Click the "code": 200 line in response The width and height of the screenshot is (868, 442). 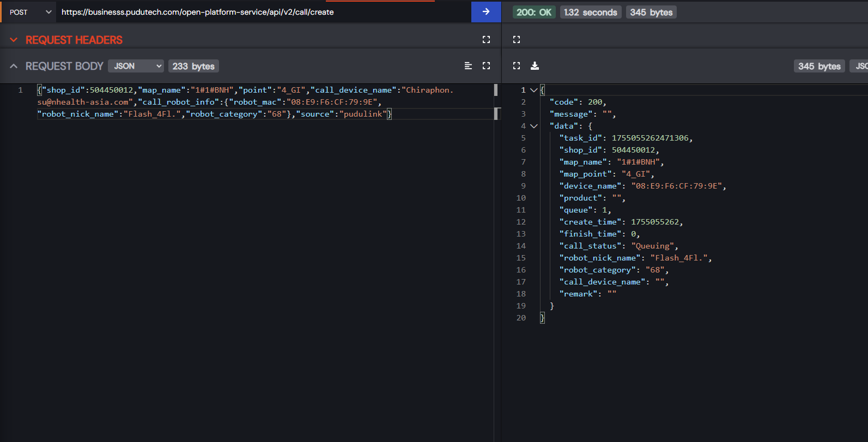578,102
